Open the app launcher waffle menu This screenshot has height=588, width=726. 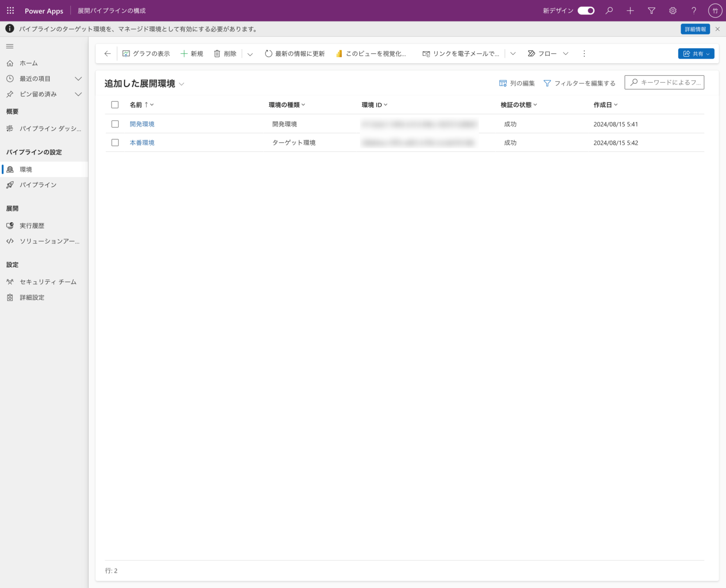[x=10, y=10]
